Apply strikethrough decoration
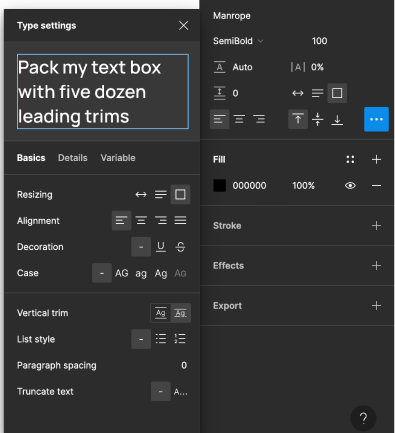Screen dimensions: 395x433 [x=180, y=247]
